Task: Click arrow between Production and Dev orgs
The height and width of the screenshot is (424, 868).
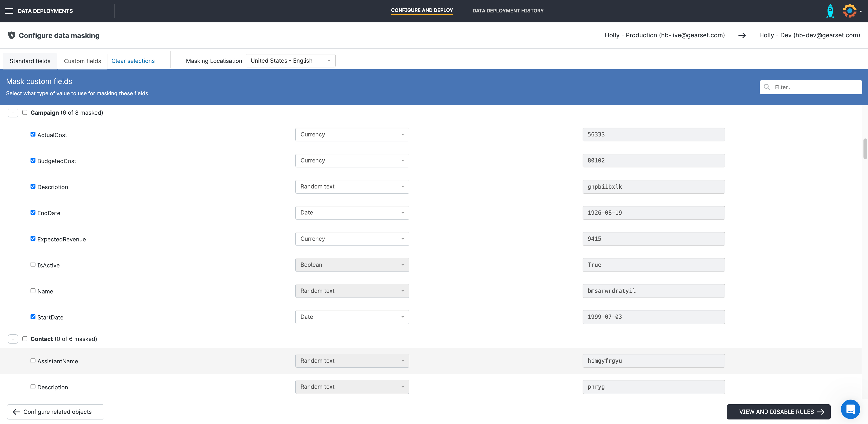Action: pos(742,35)
